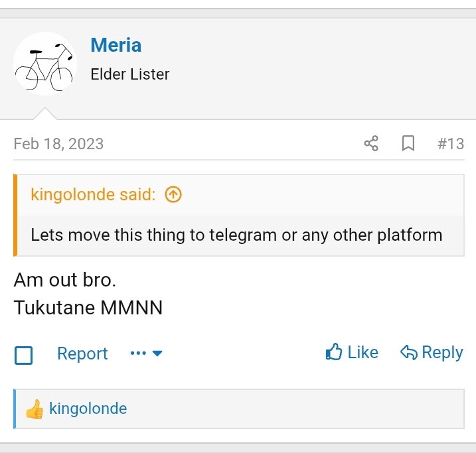This screenshot has width=476, height=453.
Task: Expand the dropdown caret next to Report
Action: [x=158, y=354]
